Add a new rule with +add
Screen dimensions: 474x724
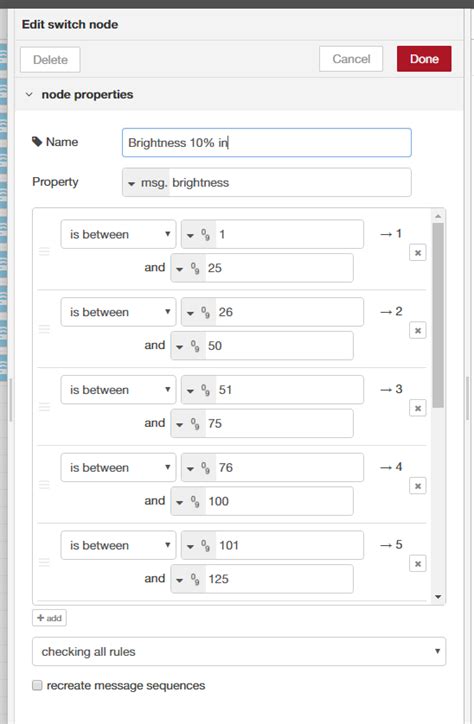coord(49,618)
